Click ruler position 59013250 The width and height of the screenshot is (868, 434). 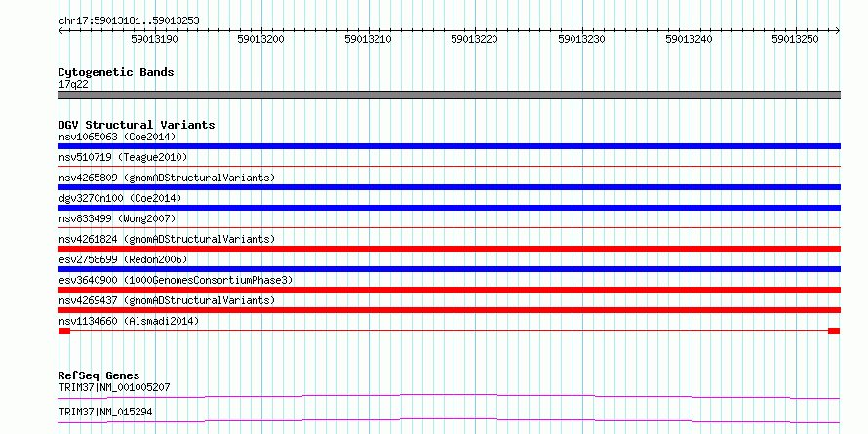point(796,40)
